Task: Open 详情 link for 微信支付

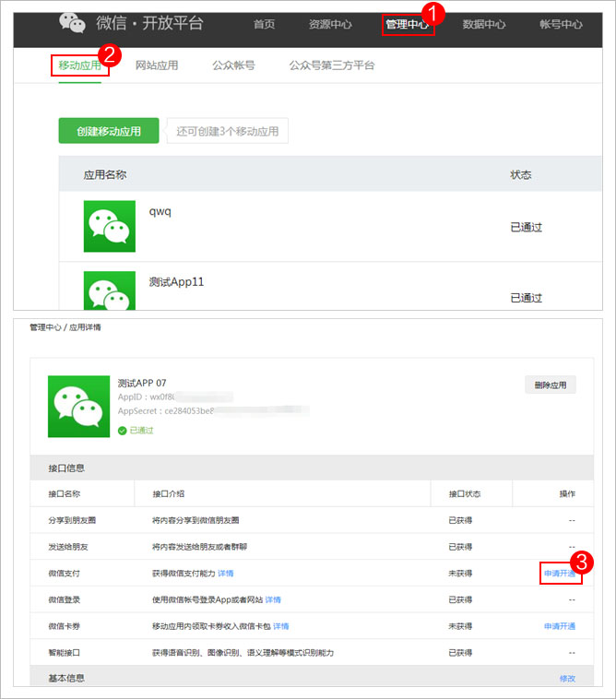Action: pos(226,574)
